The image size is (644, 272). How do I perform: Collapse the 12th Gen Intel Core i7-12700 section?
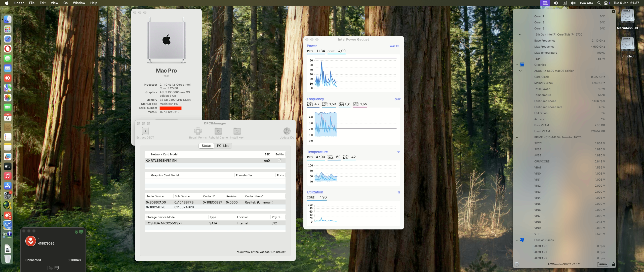[x=520, y=35]
